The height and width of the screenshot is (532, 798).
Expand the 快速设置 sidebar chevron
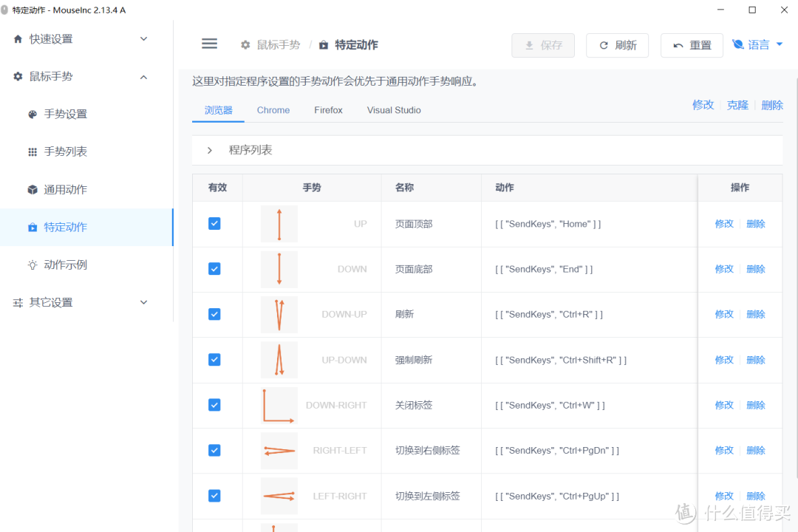coord(143,38)
